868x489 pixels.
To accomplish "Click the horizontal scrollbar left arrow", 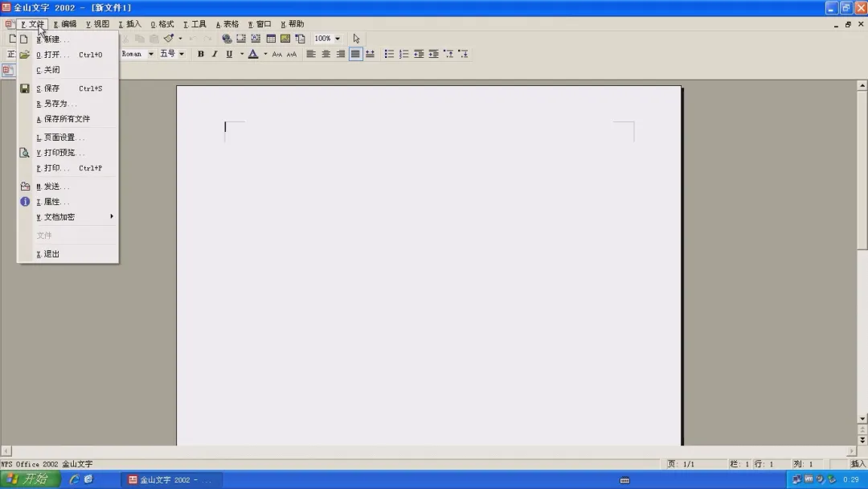I will [6, 451].
